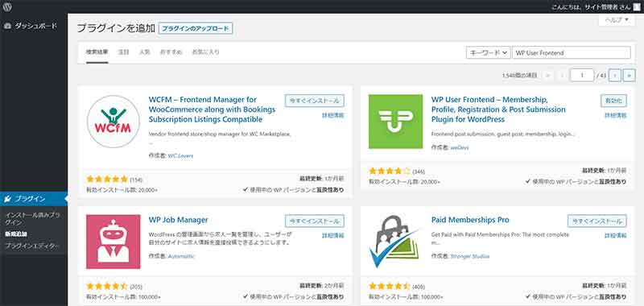644x306 pixels.
Task: View 詳細情報 for Paid Memberships Pro
Action: click(x=616, y=236)
